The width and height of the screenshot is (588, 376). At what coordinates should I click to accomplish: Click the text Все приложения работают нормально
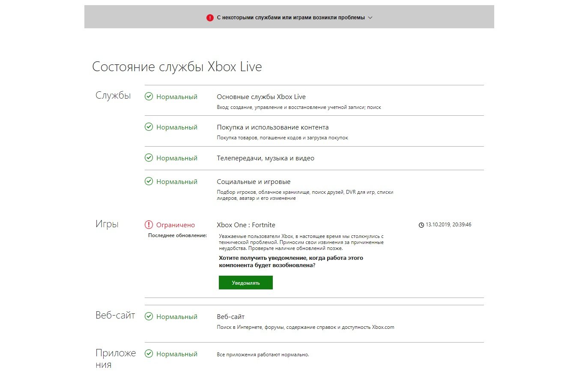point(263,355)
